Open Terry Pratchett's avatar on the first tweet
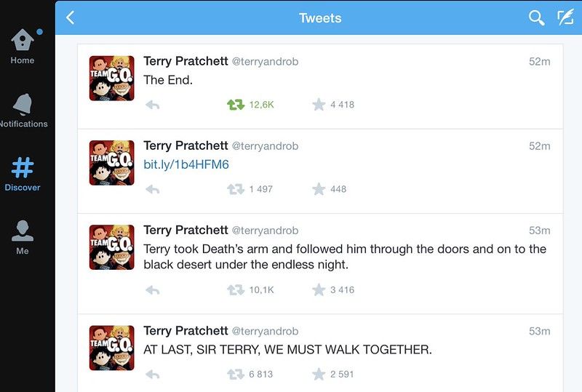 point(112,78)
